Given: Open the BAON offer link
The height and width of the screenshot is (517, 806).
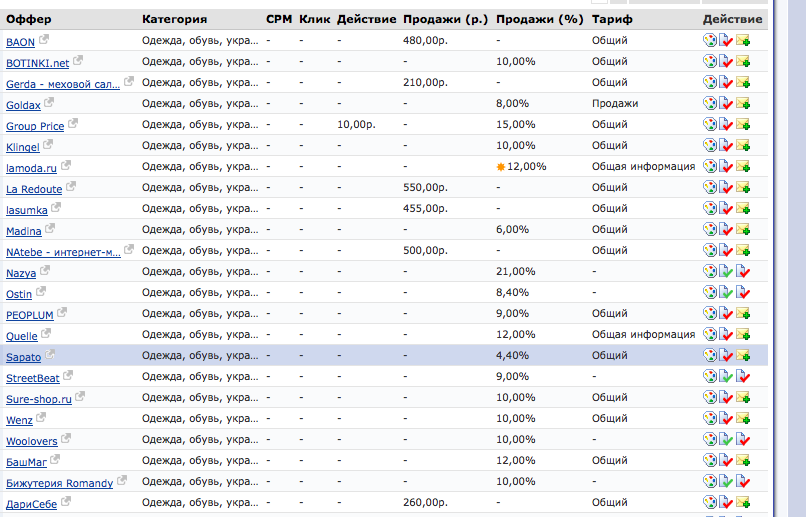Looking at the screenshot, I should [x=21, y=42].
